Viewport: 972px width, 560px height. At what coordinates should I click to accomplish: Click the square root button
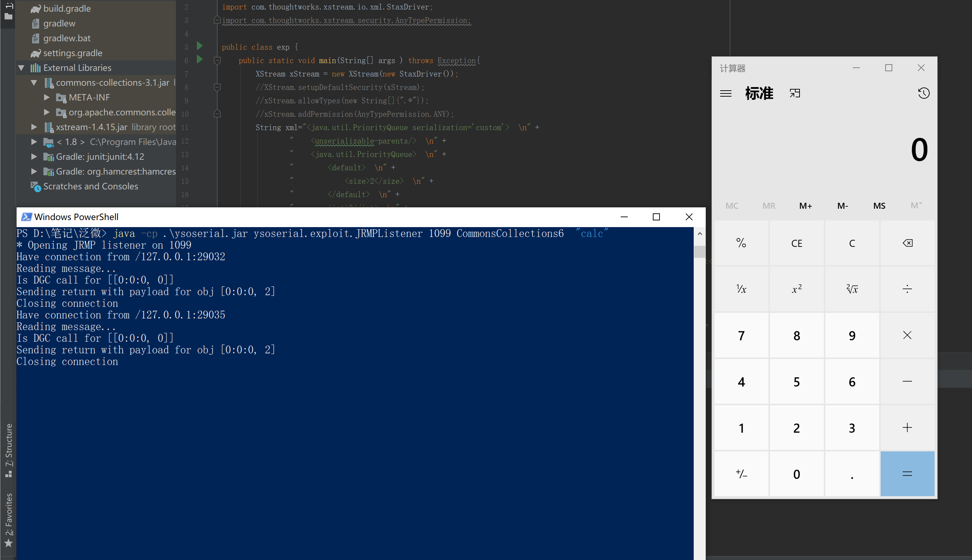click(852, 289)
